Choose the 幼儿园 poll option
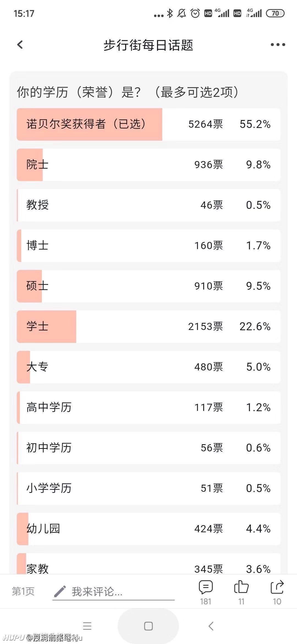The height and width of the screenshot is (644, 297). (x=148, y=529)
